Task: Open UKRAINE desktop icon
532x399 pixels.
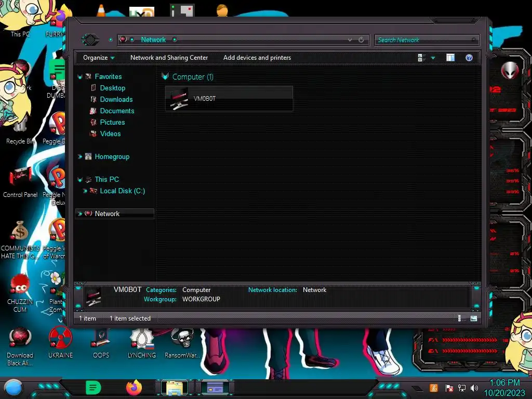Action: pyautogui.click(x=60, y=343)
